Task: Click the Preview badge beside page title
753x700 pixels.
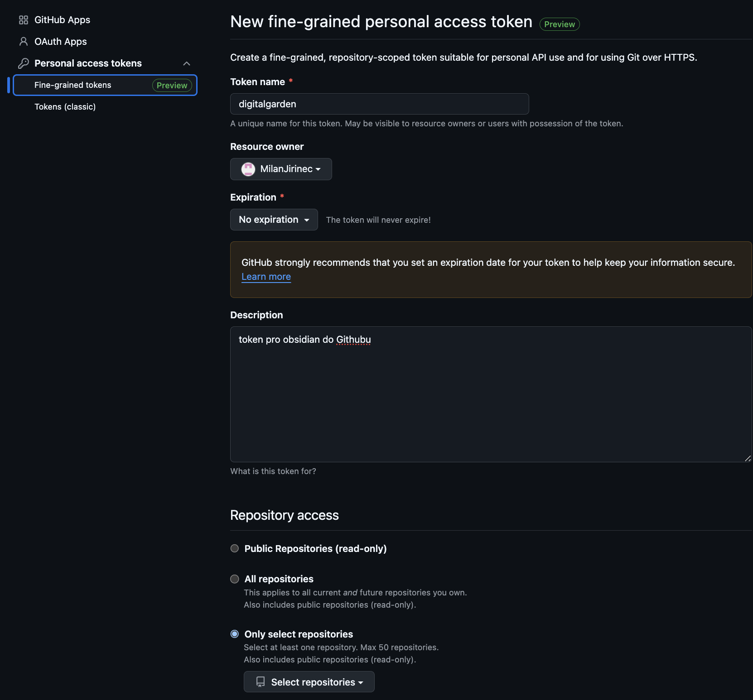Action: point(560,24)
